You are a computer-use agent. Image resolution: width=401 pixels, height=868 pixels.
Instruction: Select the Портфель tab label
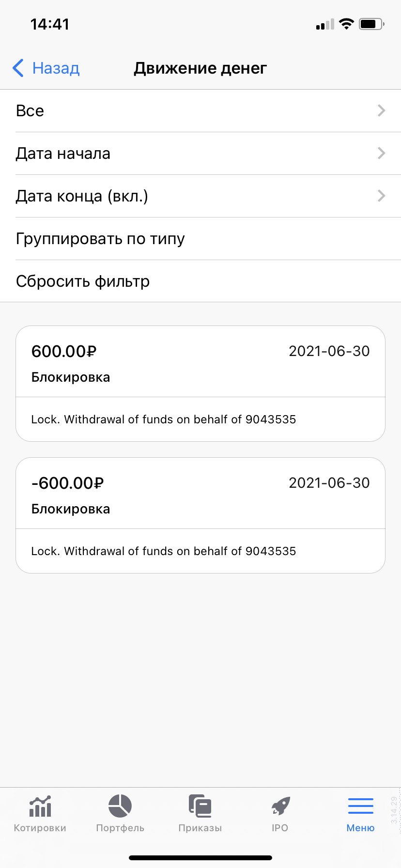point(120,828)
